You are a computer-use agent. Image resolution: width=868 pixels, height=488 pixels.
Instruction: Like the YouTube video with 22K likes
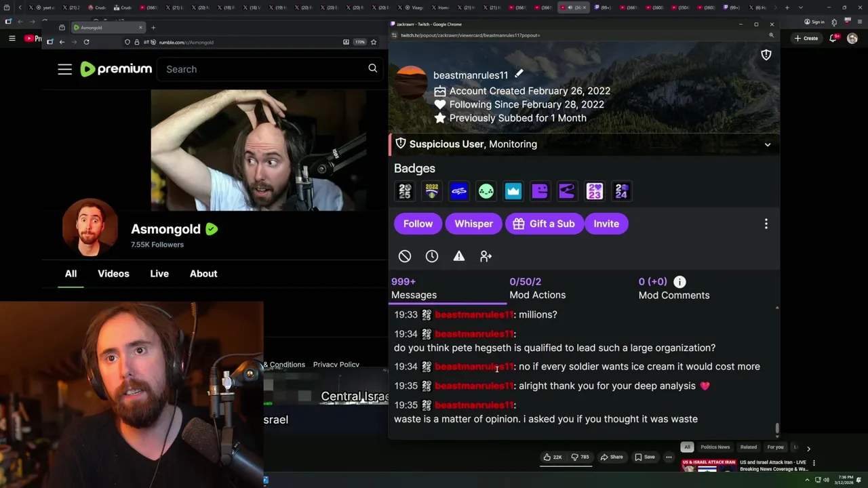[553, 457]
